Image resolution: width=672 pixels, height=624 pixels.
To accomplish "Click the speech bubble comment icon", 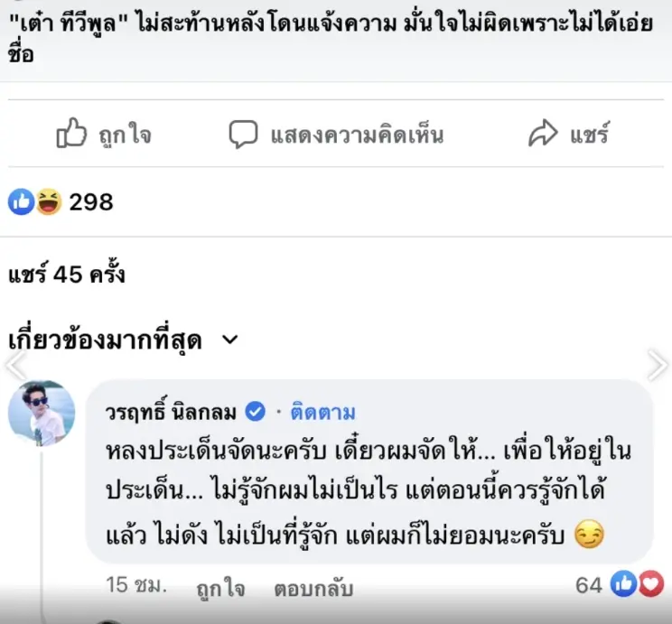I will [242, 135].
